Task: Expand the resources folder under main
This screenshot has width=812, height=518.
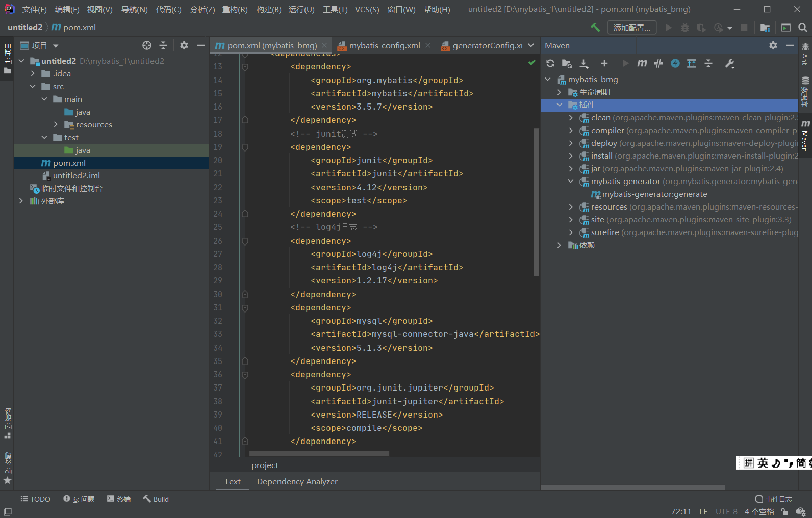Action: click(x=56, y=125)
